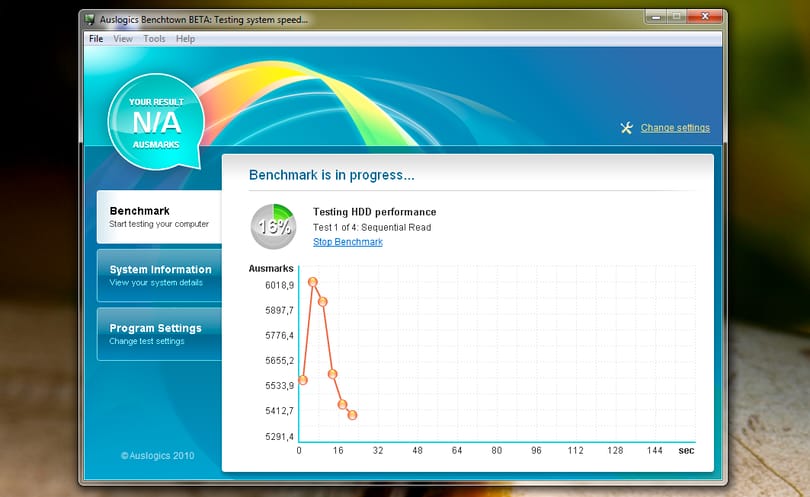Screen dimensions: 810x497
Task: Close the Benchtown window
Action: [705, 17]
